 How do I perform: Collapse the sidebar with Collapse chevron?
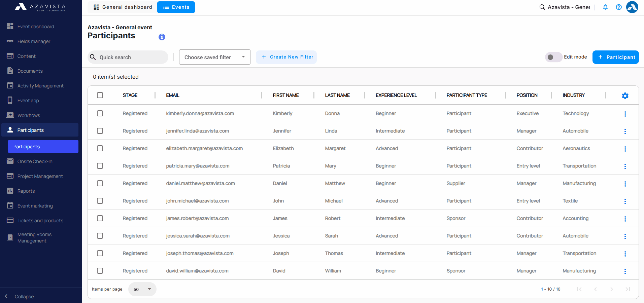[x=6, y=296]
